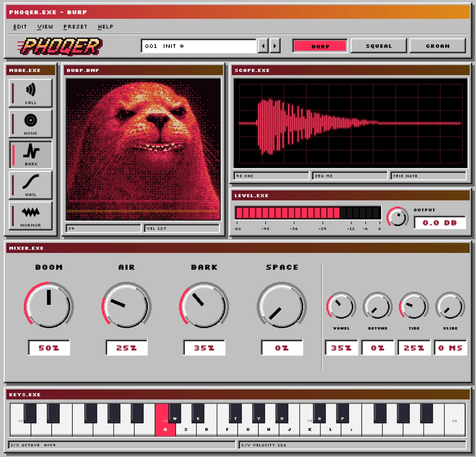Switch to the SQUEAL sound button
Screen dimensions: 476x457
379,46
